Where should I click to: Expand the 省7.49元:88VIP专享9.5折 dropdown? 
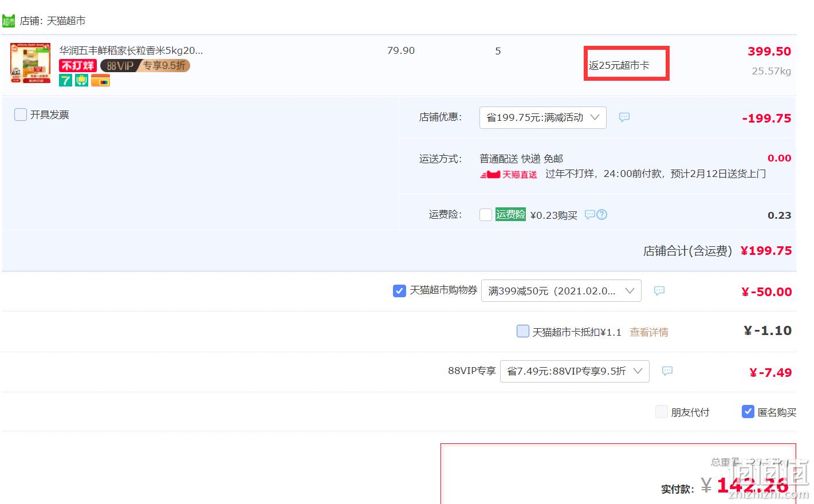coord(575,371)
